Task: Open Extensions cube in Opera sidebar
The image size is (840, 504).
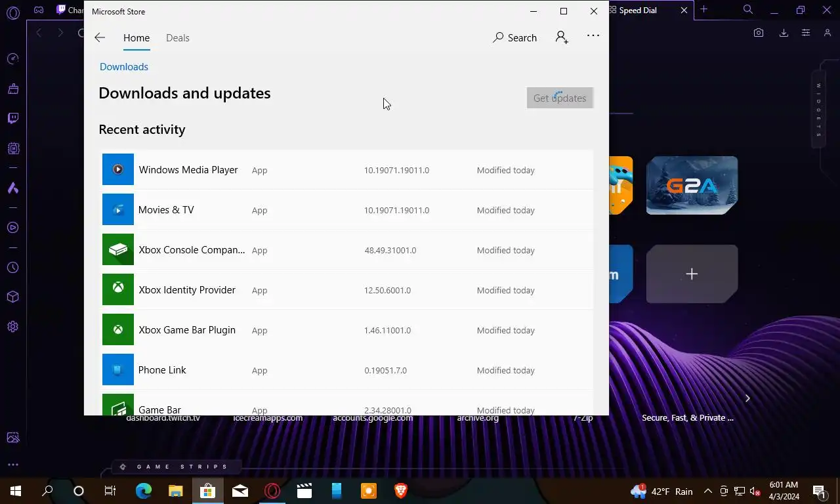Action: 12,297
